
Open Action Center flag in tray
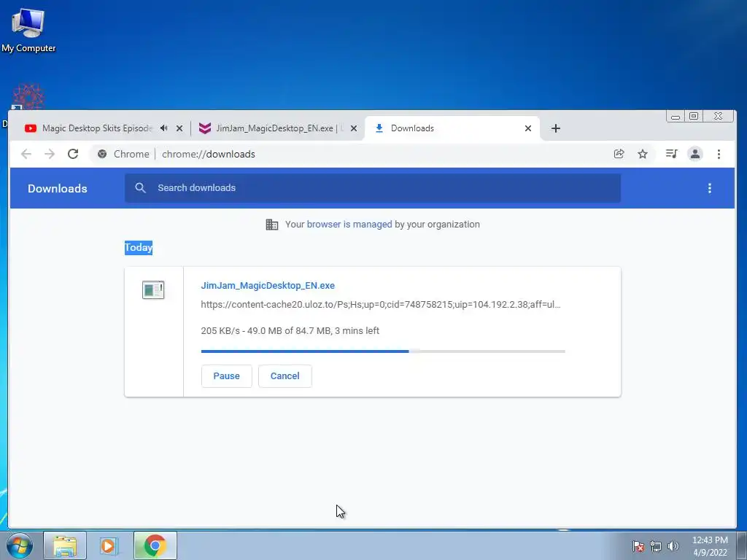tap(638, 546)
